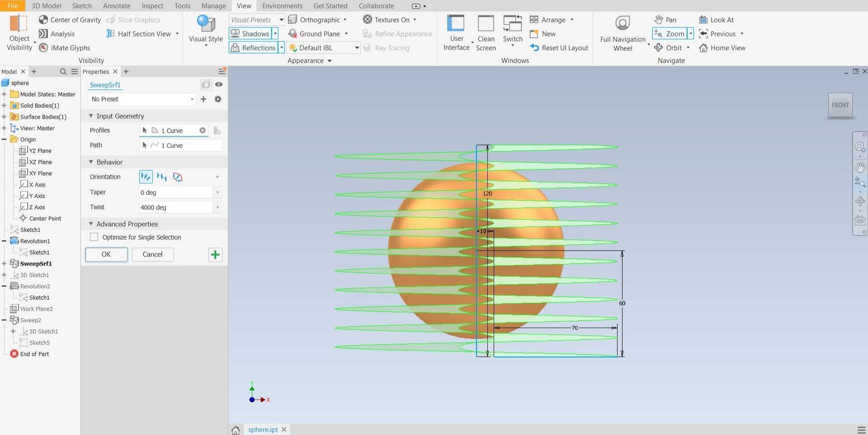Open a New window
This screenshot has height=435, width=868.
(542, 34)
